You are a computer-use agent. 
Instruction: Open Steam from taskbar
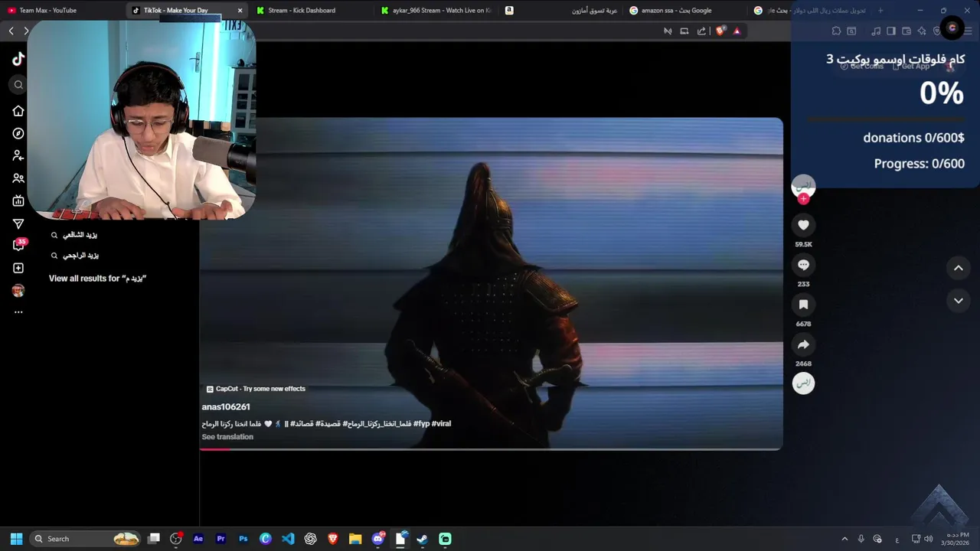pyautogui.click(x=423, y=539)
